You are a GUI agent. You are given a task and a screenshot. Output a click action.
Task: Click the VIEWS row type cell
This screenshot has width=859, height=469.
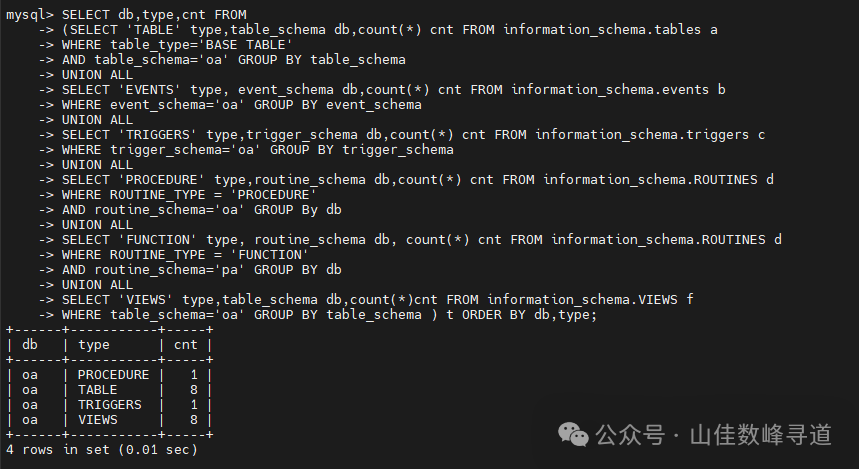[x=97, y=420]
